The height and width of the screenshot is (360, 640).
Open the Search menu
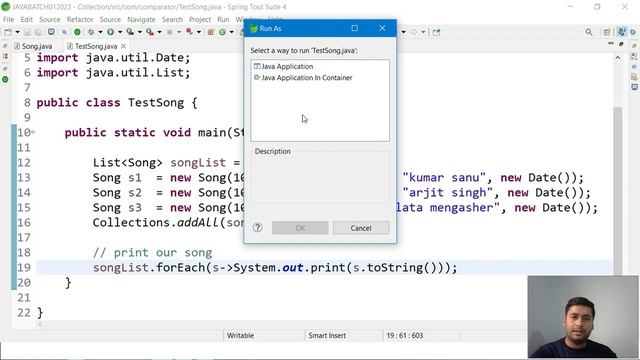(x=172, y=19)
